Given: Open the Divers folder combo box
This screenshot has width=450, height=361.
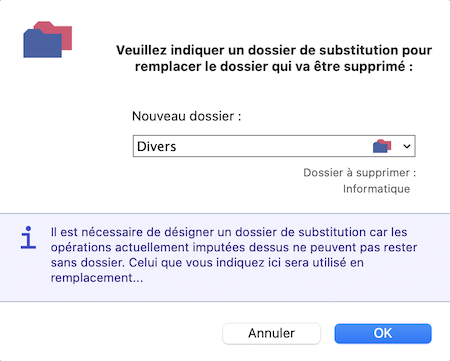Looking at the screenshot, I should [274, 146].
